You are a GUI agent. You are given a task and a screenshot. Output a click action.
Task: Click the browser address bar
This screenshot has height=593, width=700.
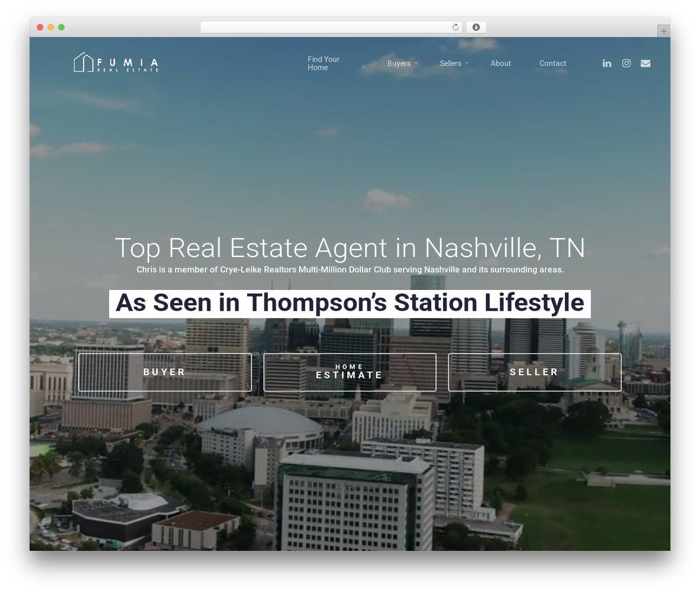point(331,27)
